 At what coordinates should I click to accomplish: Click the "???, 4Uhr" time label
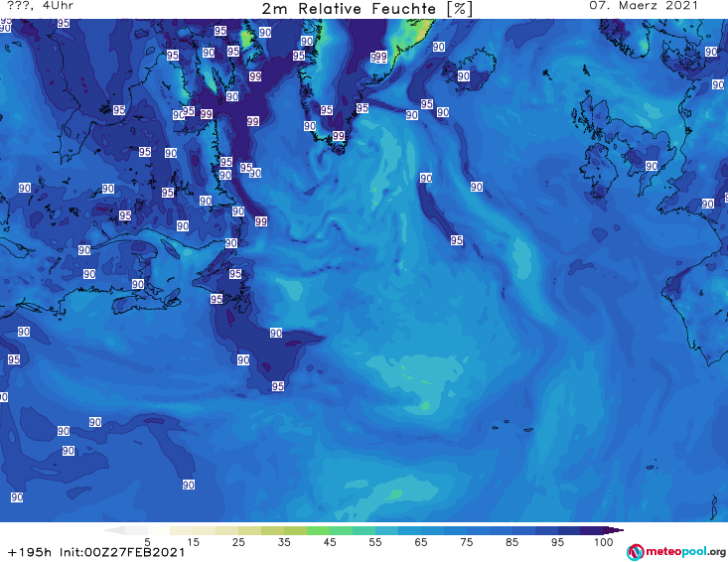tap(40, 6)
